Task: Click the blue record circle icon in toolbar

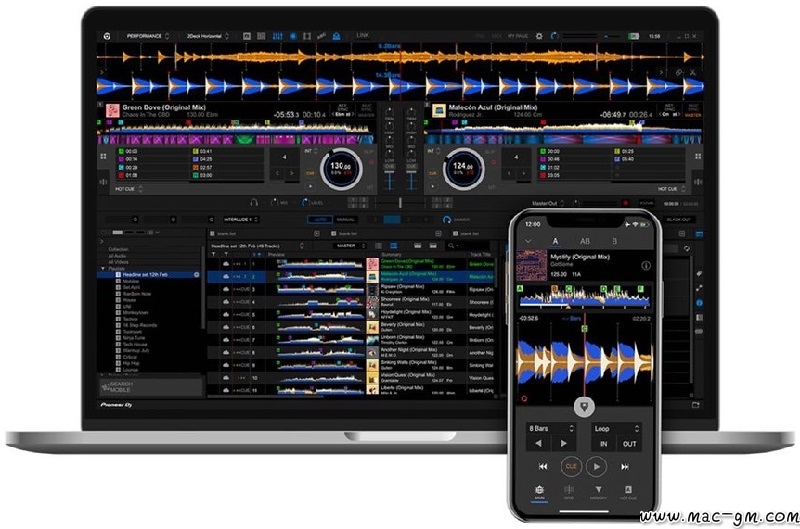Action: pos(293,36)
